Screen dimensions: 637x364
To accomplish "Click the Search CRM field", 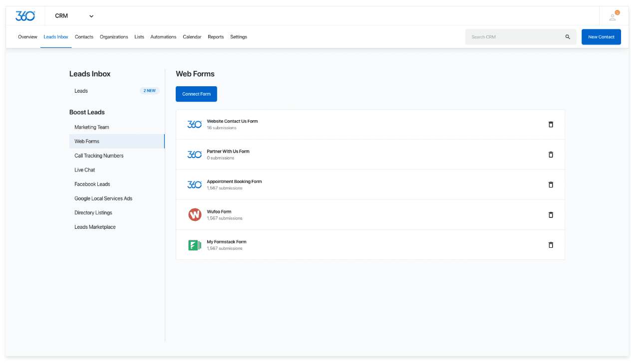I will coord(521,37).
